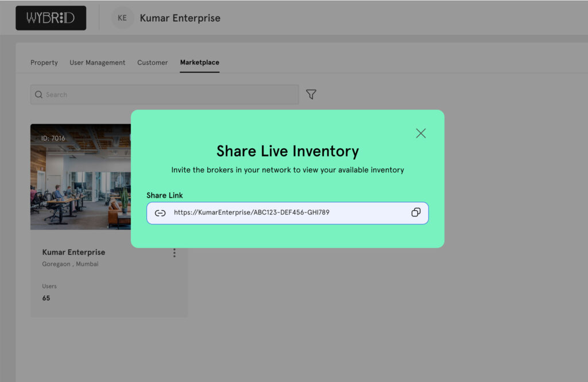Image resolution: width=588 pixels, height=382 pixels.
Task: Copy the share link to clipboard
Action: tap(416, 213)
